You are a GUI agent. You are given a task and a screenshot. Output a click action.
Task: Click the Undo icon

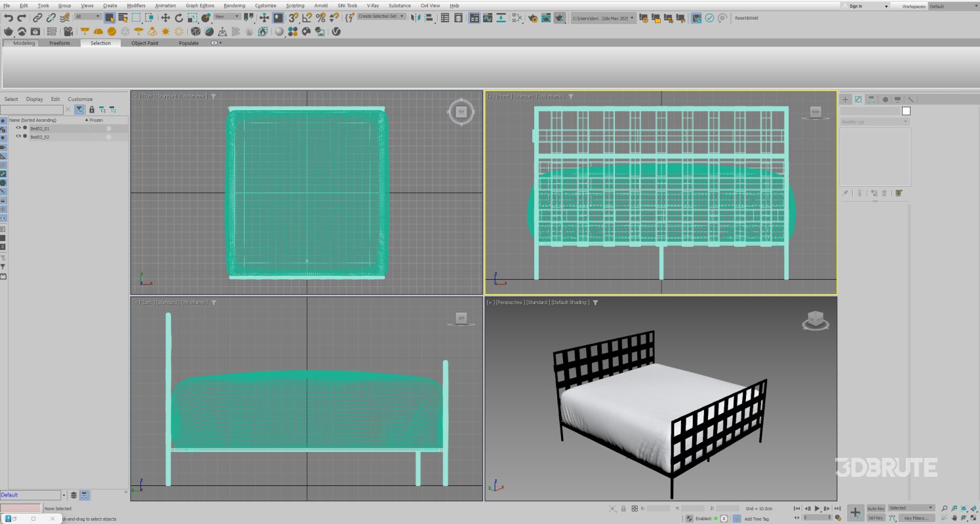click(9, 18)
